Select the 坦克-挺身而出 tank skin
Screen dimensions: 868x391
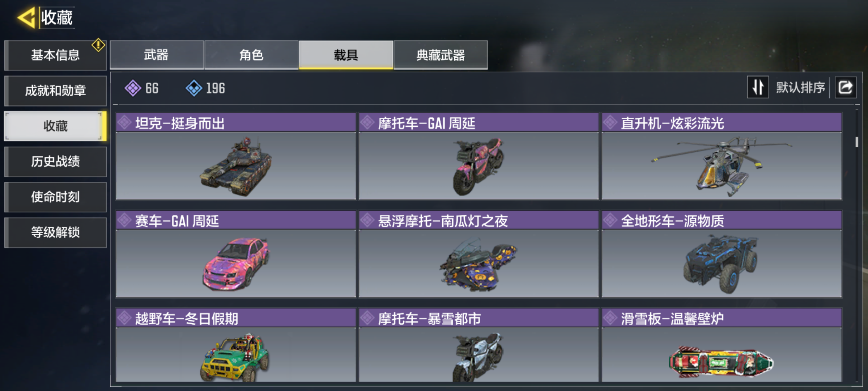(236, 156)
